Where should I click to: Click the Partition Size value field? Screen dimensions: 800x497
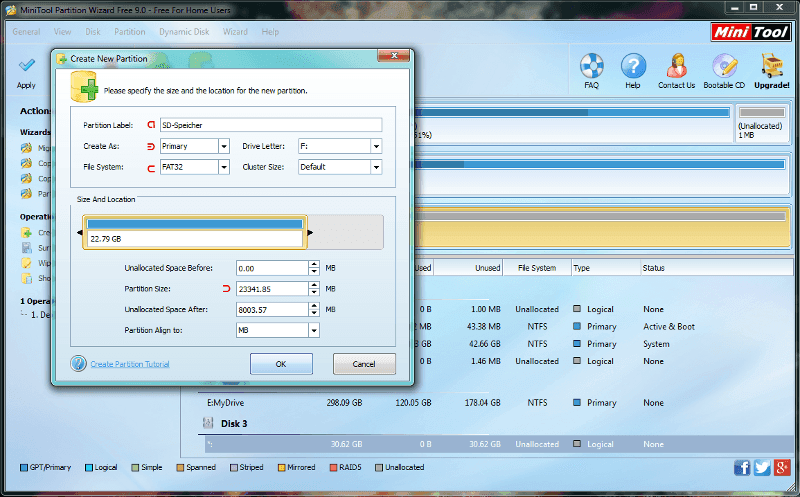[272, 289]
